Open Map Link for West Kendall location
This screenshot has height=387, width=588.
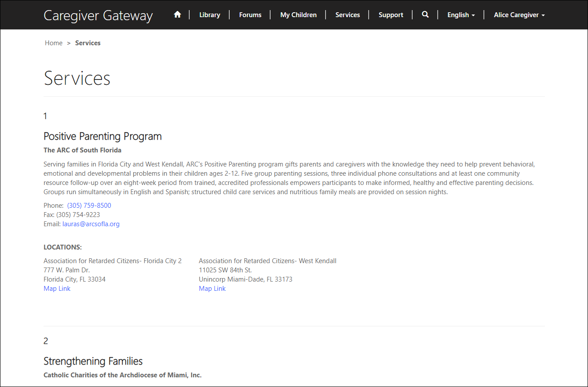tap(212, 289)
